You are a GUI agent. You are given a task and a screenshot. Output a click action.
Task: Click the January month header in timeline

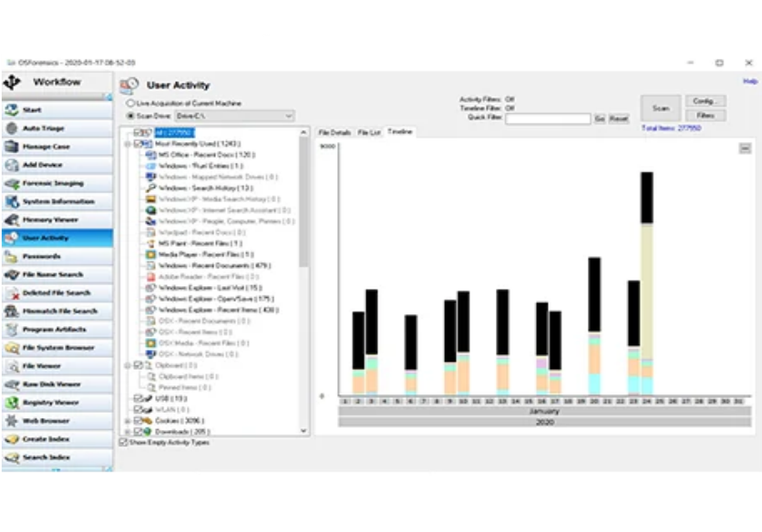[545, 412]
